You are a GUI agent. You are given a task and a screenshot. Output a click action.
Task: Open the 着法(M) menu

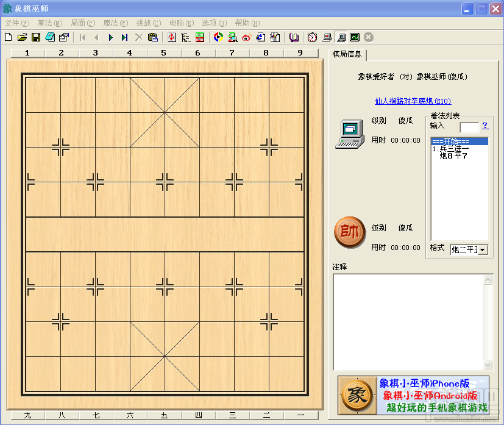point(50,23)
